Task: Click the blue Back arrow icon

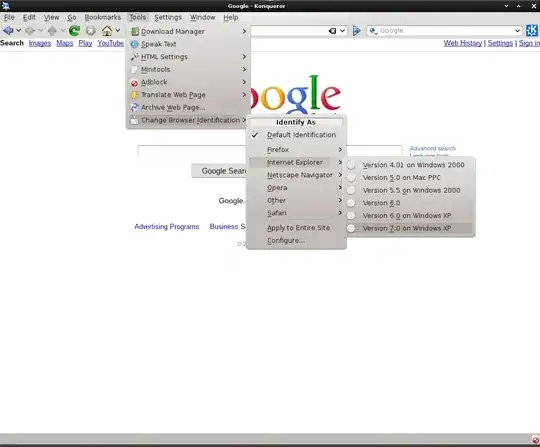Action: coord(8,31)
